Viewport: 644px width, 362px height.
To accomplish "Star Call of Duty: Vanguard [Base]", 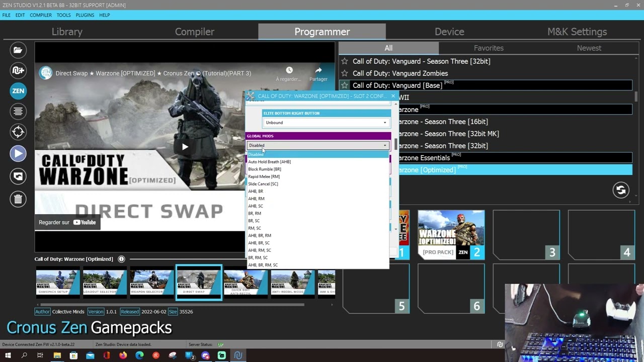I will click(x=345, y=85).
